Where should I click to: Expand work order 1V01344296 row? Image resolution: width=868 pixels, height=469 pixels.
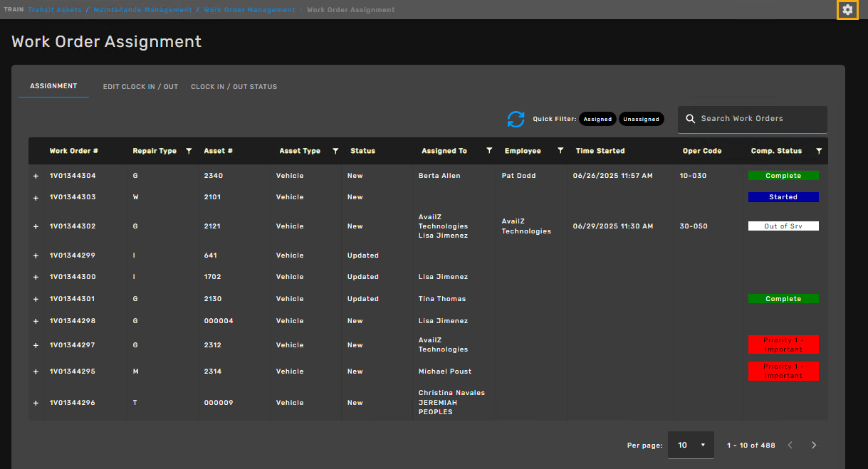click(x=36, y=404)
